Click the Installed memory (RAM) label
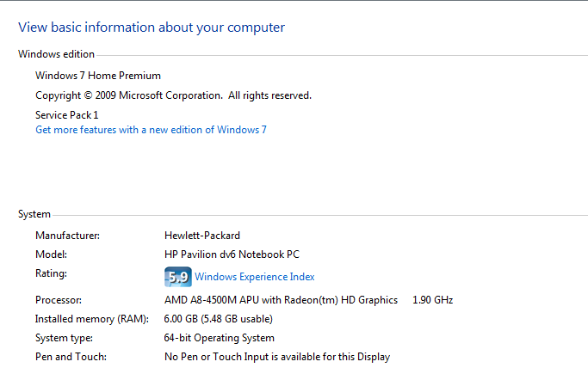Image resolution: width=588 pixels, height=374 pixels. [92, 319]
